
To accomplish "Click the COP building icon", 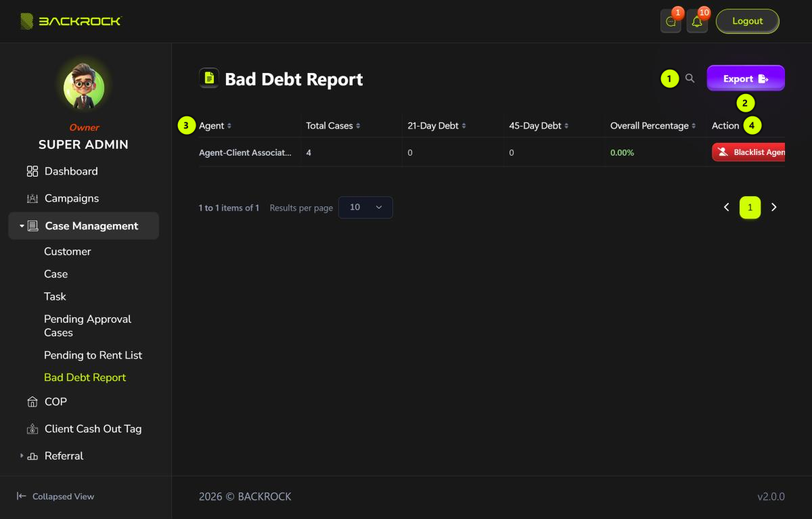I will [x=32, y=402].
